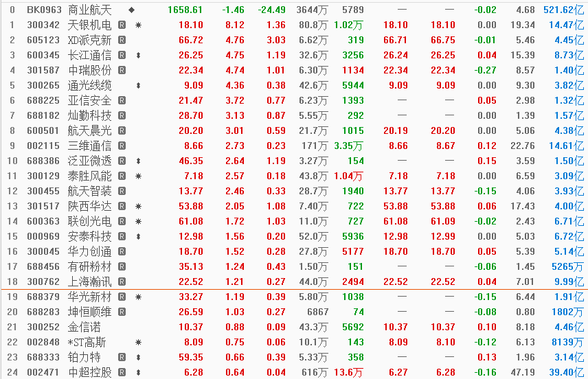Click stock code 300342
This screenshot has height=379, width=588.
point(43,25)
